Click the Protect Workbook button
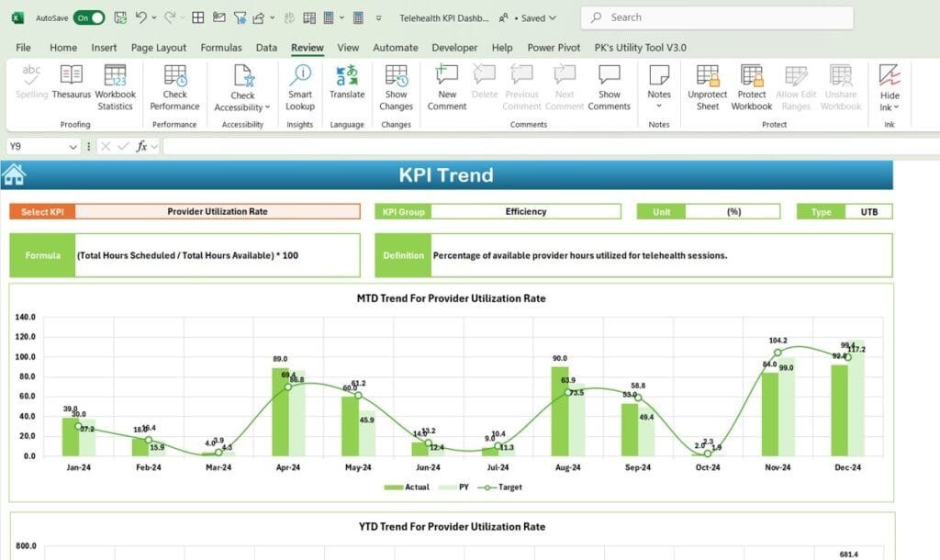 click(751, 87)
